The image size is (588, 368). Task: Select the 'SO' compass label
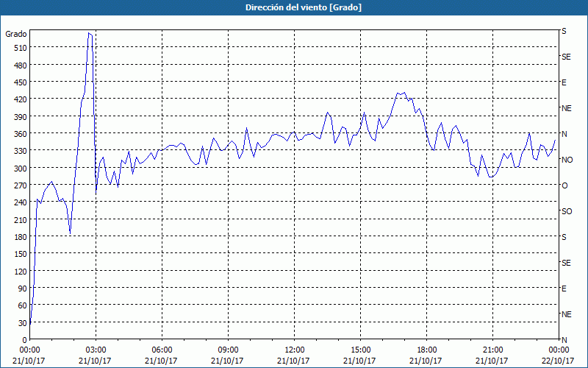tap(567, 211)
